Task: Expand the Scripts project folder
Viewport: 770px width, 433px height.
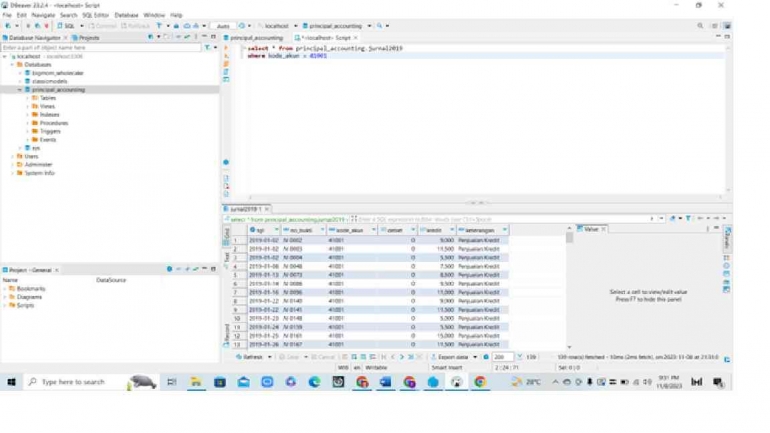Action: 5,305
